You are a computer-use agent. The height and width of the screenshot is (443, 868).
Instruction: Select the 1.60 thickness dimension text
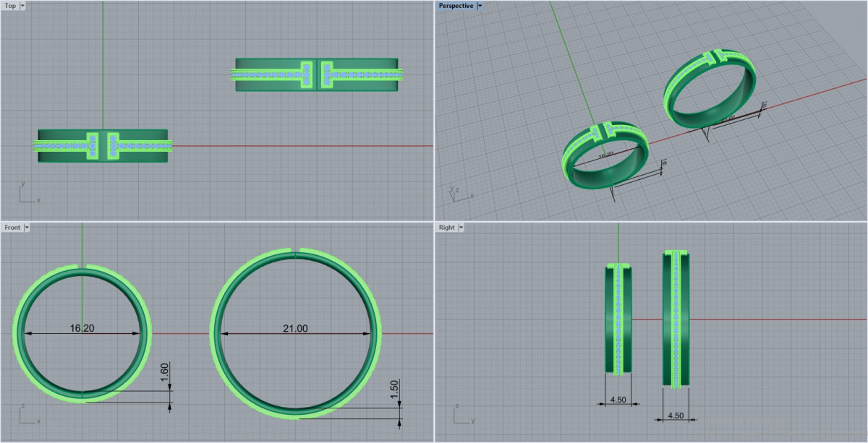[163, 374]
